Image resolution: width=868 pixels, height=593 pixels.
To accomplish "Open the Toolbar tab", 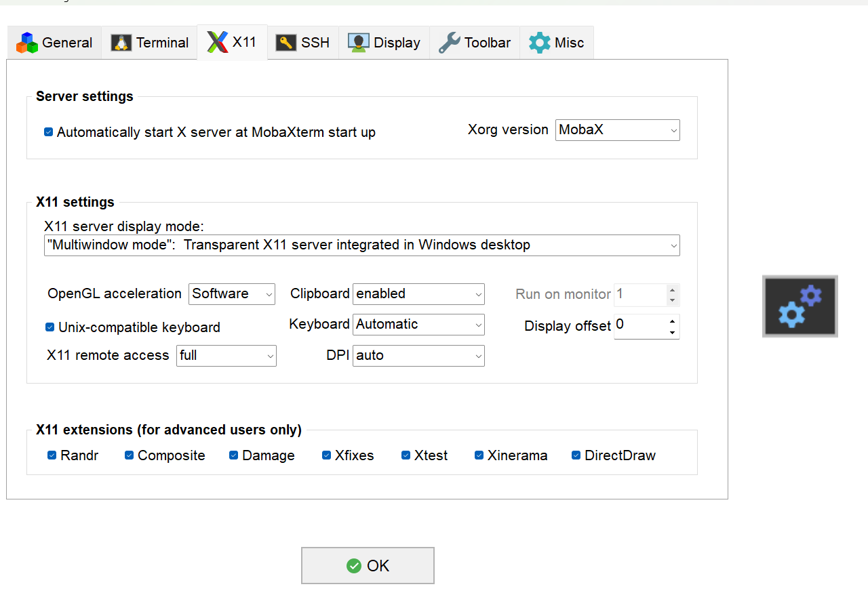I will 475,43.
